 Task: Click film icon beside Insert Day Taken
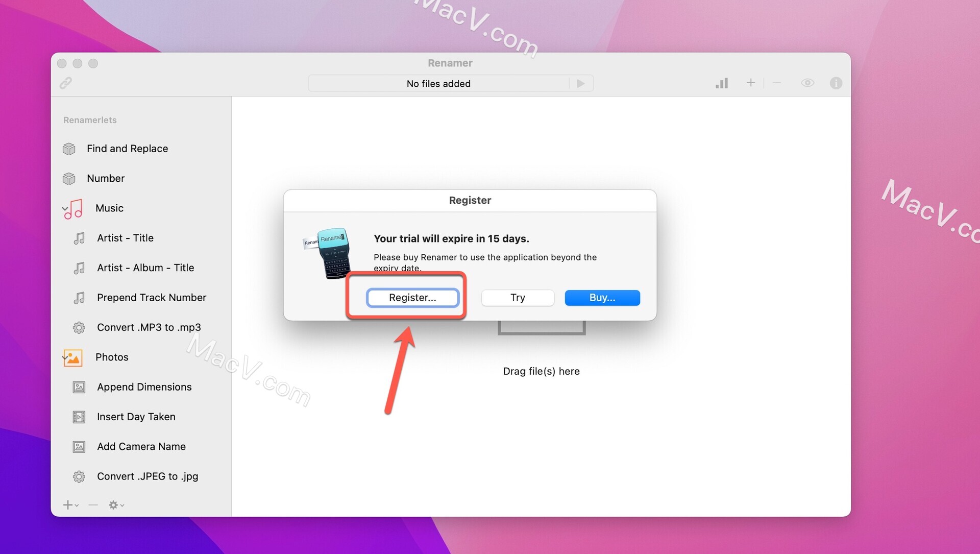(x=79, y=417)
